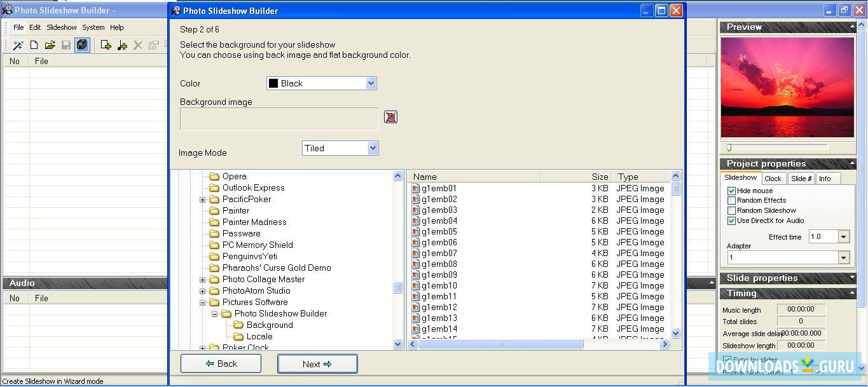Open the Slideshow menu in menu bar

coord(62,27)
